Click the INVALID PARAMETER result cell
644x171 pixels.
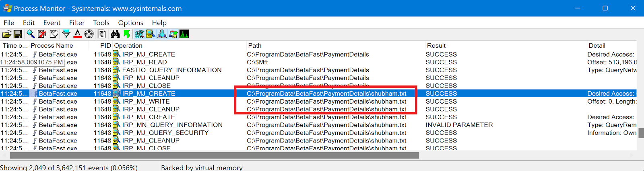(x=459, y=125)
